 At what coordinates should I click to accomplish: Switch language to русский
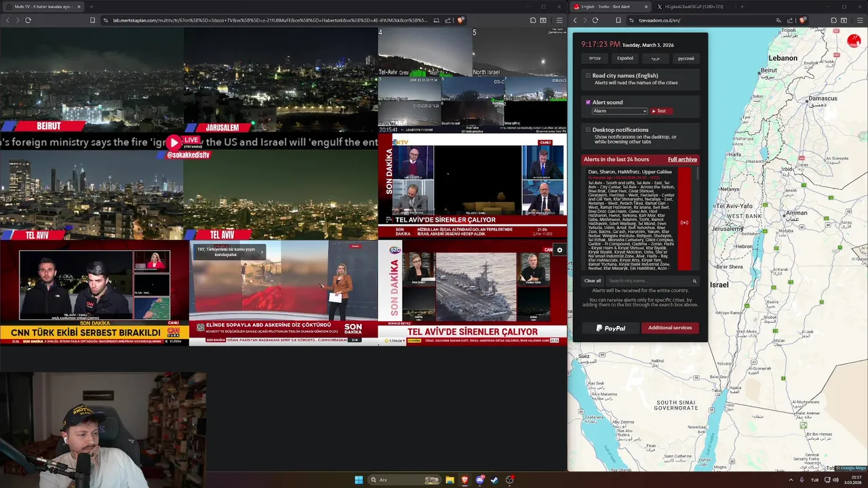pos(686,58)
